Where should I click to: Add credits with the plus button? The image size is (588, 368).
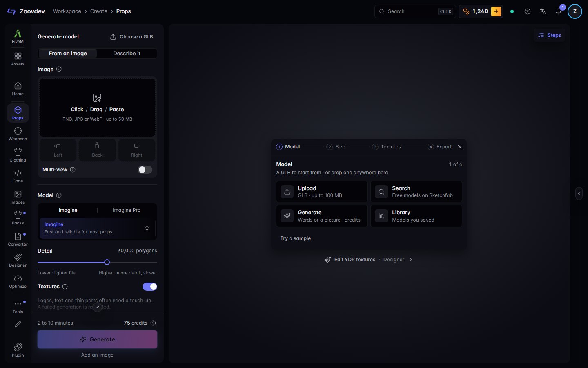496,11
